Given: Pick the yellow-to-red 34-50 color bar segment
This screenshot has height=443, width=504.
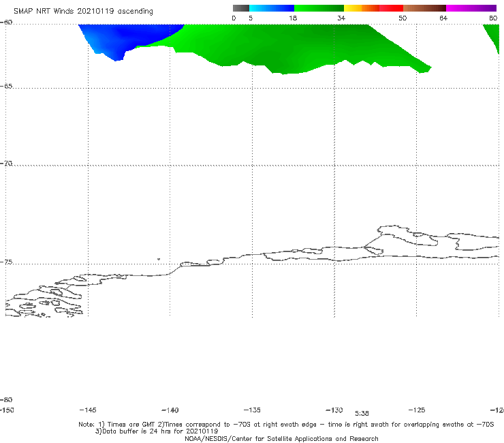Looking at the screenshot, I should point(373,8).
